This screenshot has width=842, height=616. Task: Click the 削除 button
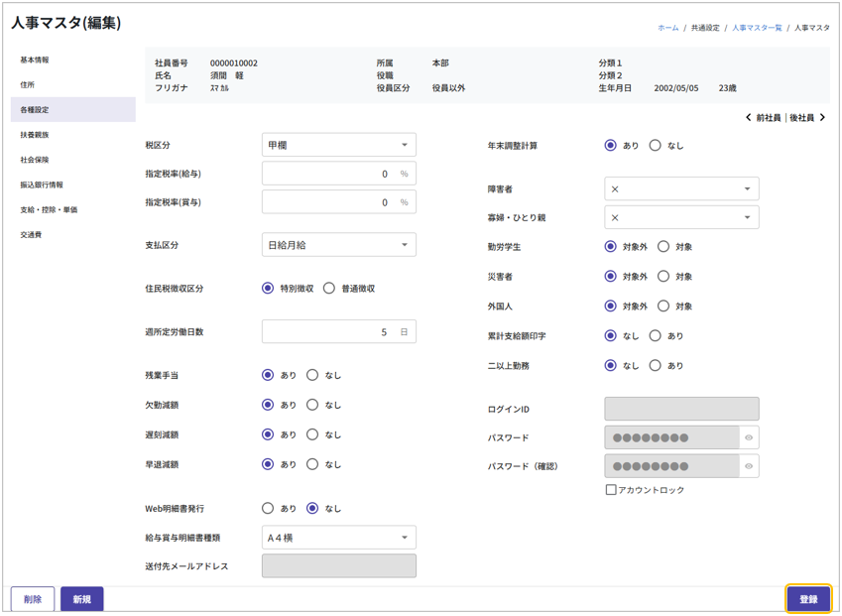click(x=33, y=599)
